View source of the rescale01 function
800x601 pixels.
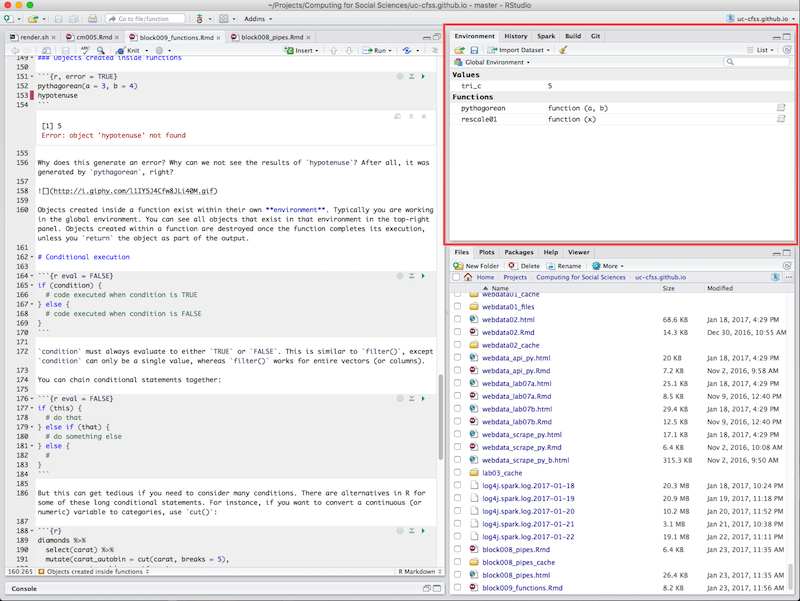click(781, 119)
